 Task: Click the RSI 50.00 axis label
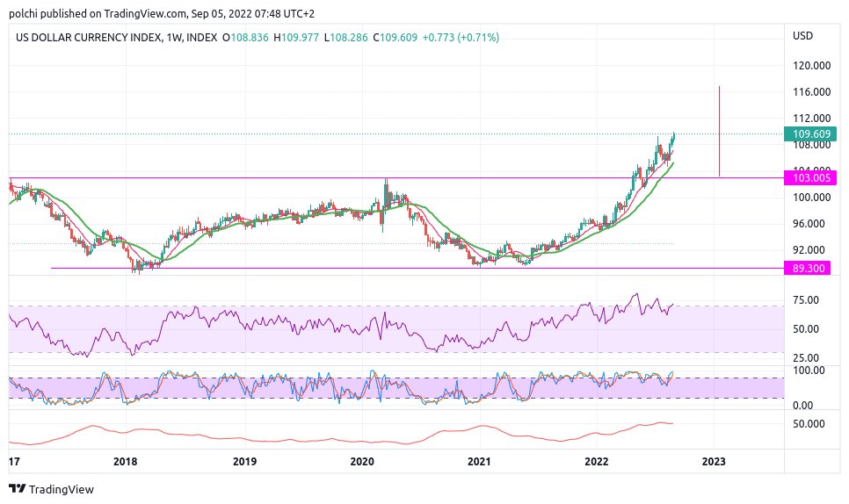(x=806, y=328)
